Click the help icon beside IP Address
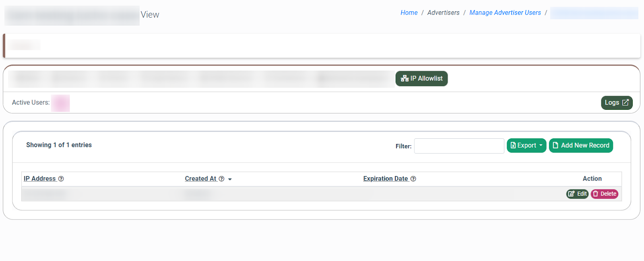The width and height of the screenshot is (644, 261). (x=61, y=179)
